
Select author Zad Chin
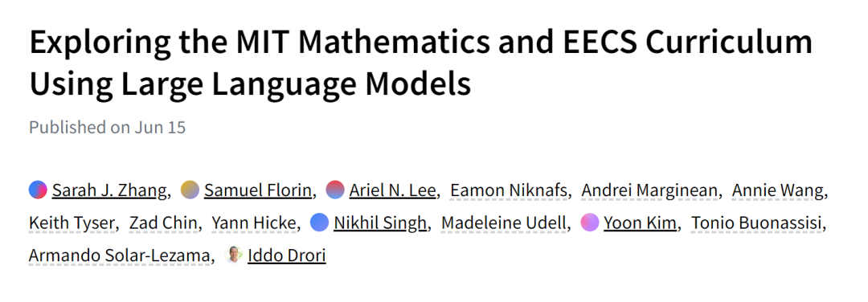click(162, 223)
